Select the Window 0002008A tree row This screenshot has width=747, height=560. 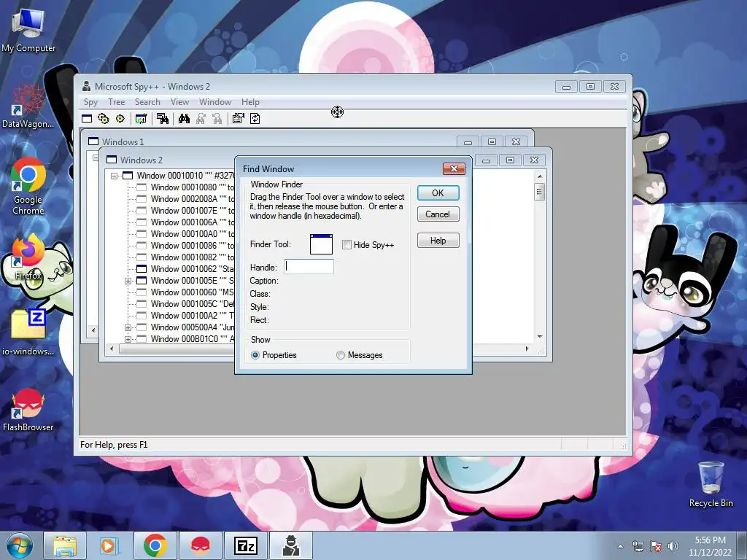click(x=185, y=199)
